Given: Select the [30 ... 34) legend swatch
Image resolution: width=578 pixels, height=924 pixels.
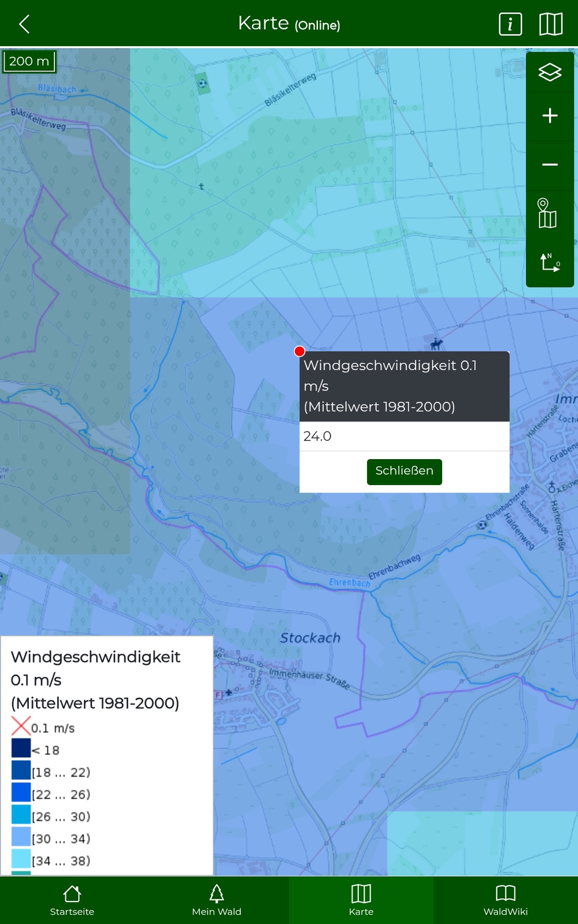Looking at the screenshot, I should [21, 837].
